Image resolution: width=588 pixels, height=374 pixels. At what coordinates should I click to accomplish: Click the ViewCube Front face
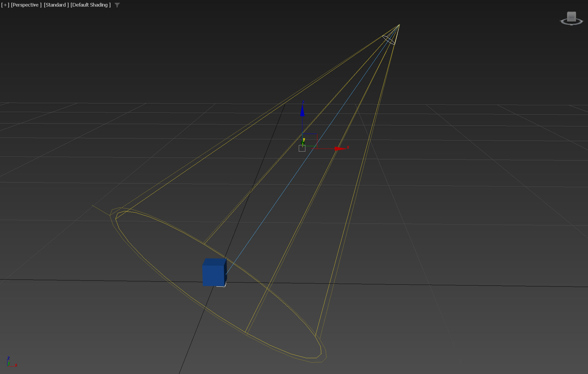point(572,17)
